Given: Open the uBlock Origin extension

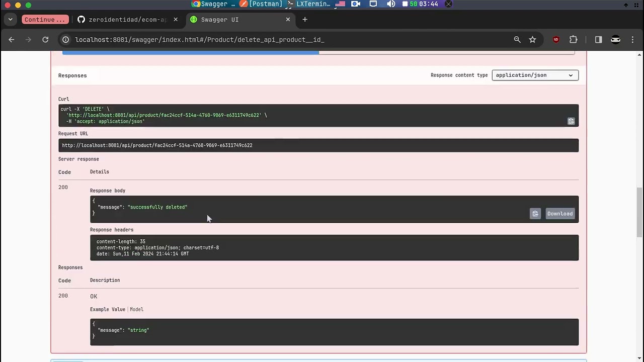Looking at the screenshot, I should [556, 40].
